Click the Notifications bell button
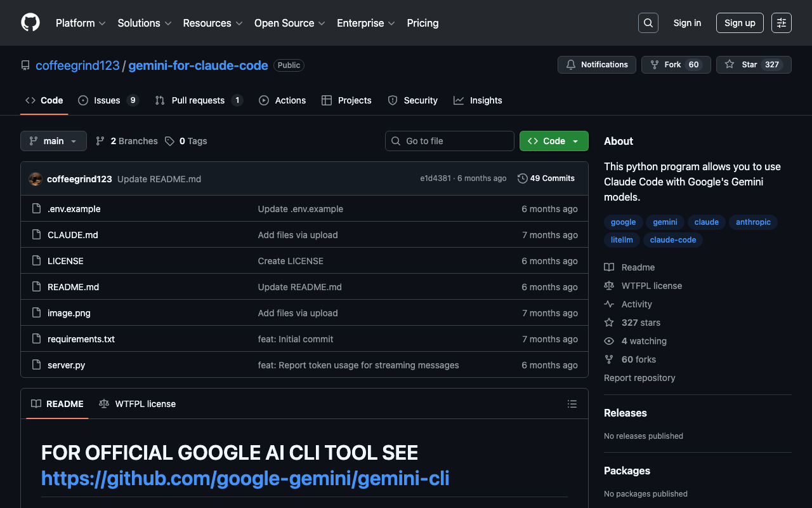812x508 pixels. pos(596,65)
